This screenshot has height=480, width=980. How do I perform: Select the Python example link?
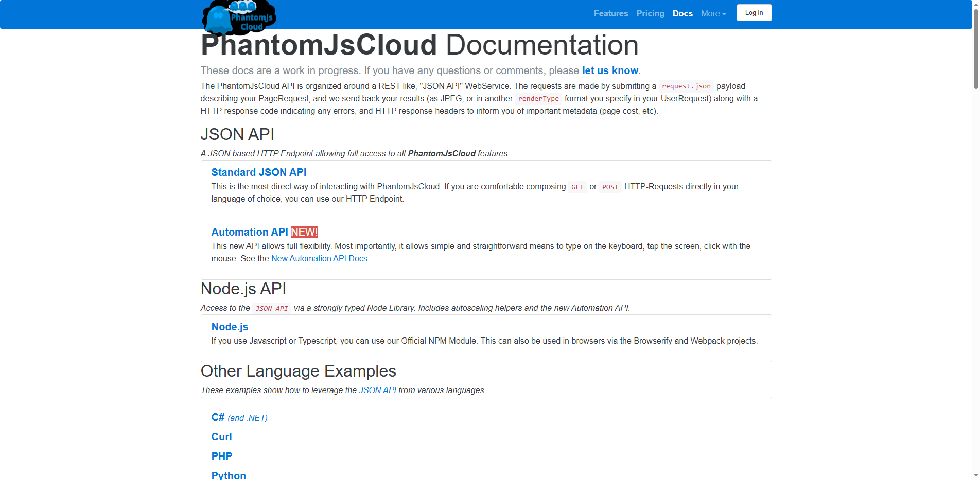229,474
